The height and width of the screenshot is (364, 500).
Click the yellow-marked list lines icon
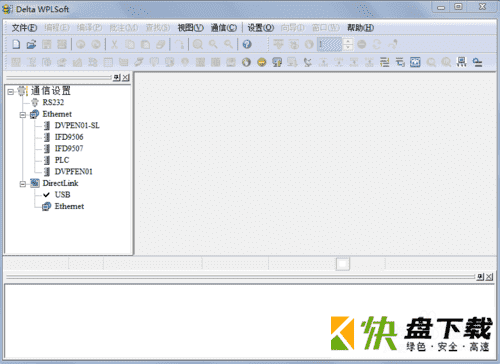pyautogui.click(x=384, y=62)
